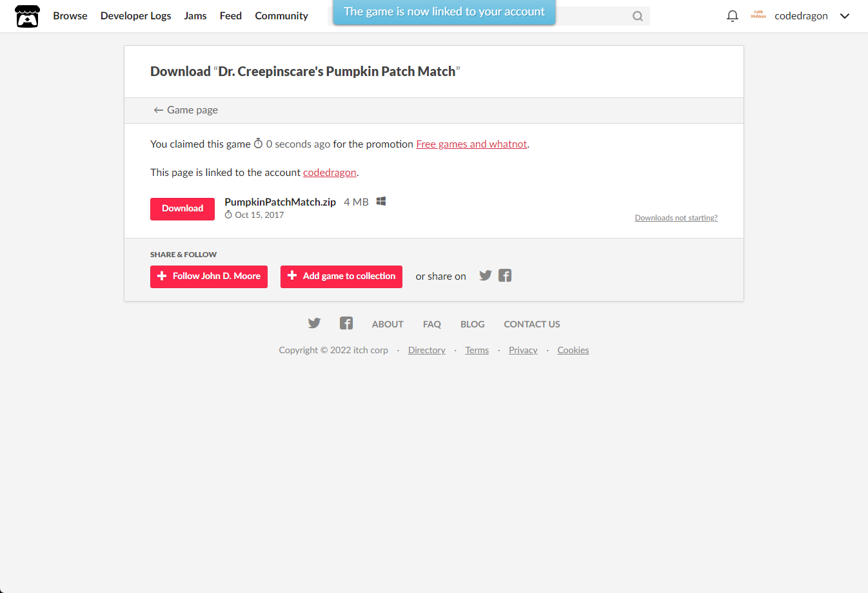
Task: Click the '4 MB' file size
Action: pos(356,202)
